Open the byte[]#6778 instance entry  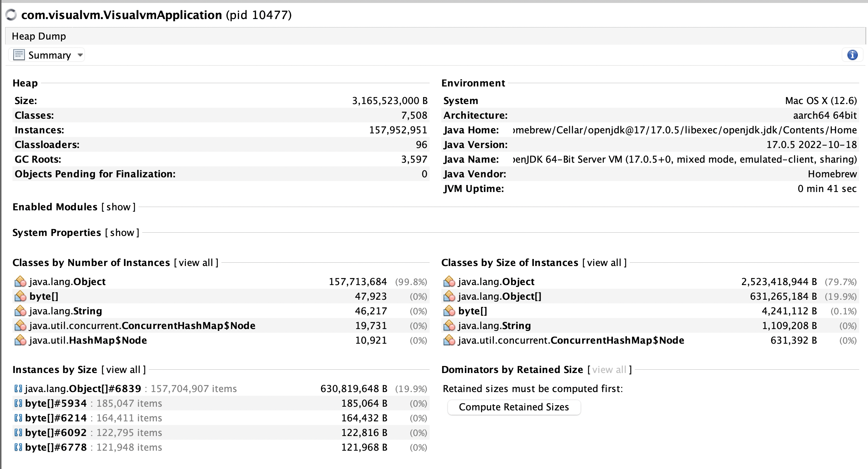pyautogui.click(x=56, y=447)
